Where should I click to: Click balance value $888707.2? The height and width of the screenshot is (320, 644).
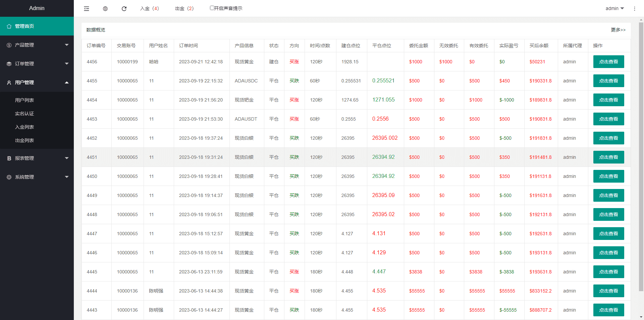tap(541, 310)
